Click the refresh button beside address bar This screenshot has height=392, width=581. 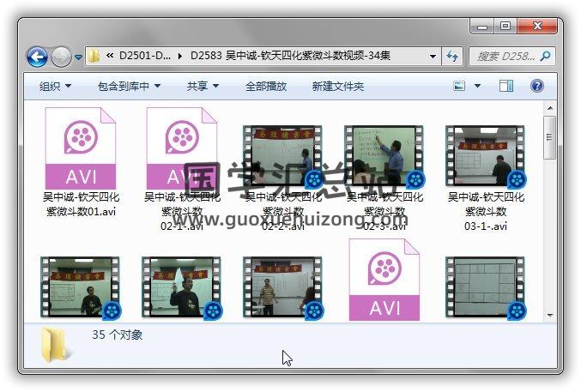click(x=452, y=57)
